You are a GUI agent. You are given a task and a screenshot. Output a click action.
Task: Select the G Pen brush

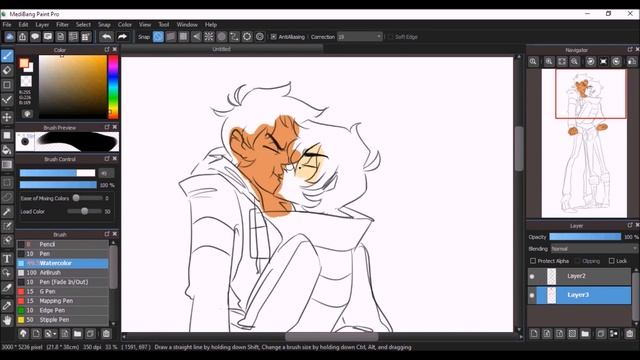point(62,291)
